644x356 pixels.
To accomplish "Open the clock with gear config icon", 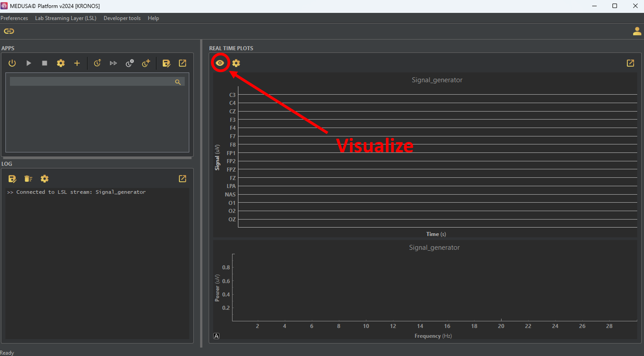I will coord(130,63).
